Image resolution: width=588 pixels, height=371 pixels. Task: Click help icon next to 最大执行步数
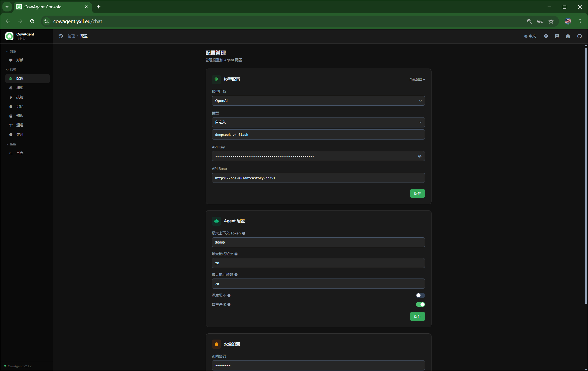click(236, 275)
